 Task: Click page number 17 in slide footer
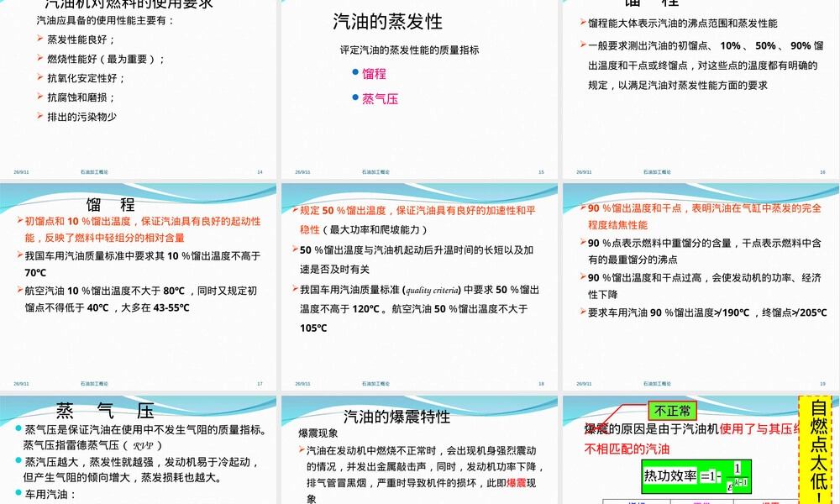click(x=260, y=384)
